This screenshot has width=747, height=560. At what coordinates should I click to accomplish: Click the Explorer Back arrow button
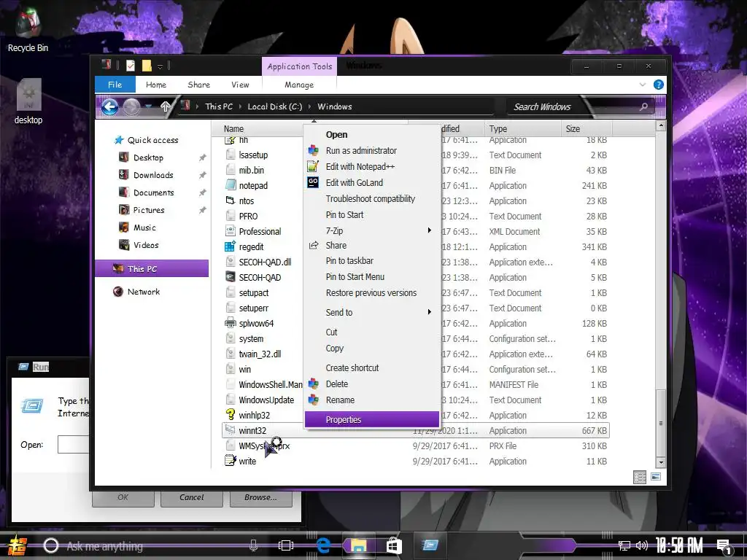pos(110,106)
